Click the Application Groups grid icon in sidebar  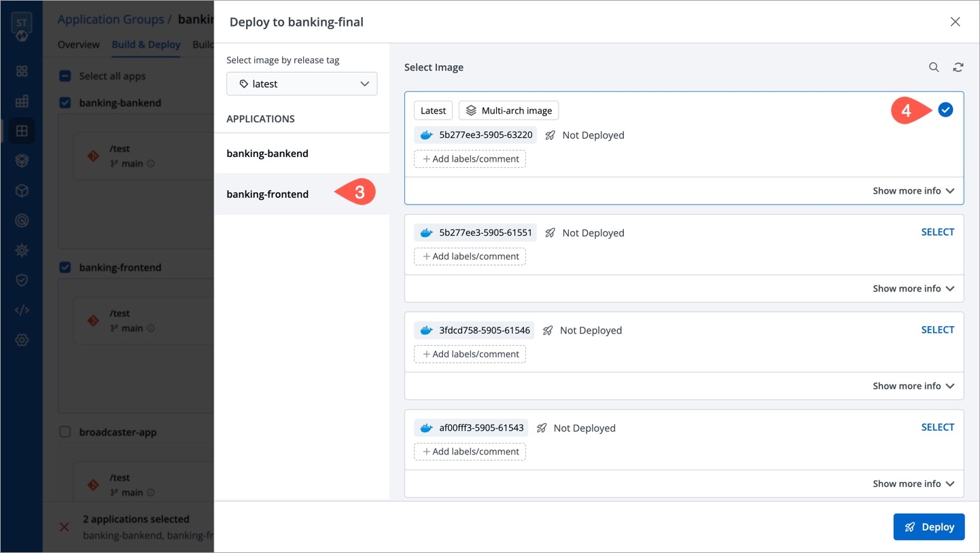click(22, 130)
